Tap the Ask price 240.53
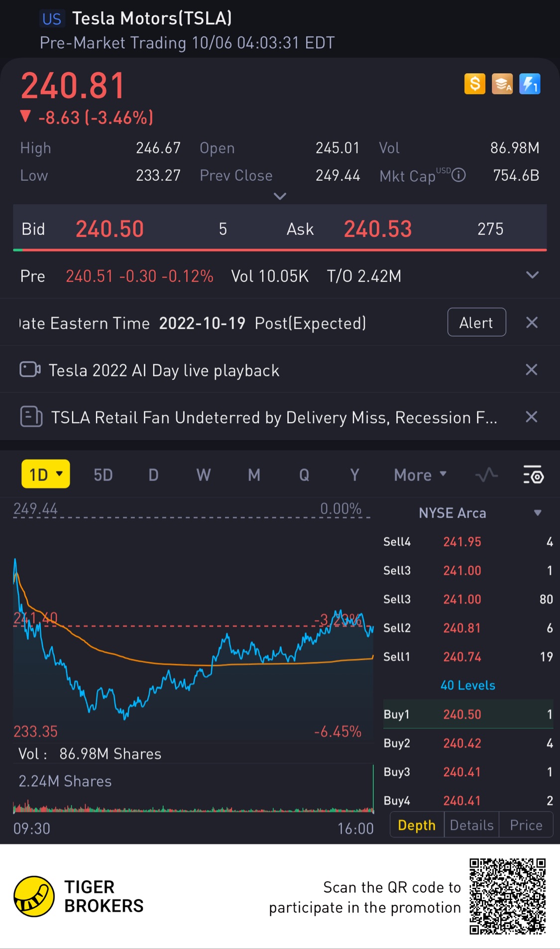560x949 pixels. (378, 229)
